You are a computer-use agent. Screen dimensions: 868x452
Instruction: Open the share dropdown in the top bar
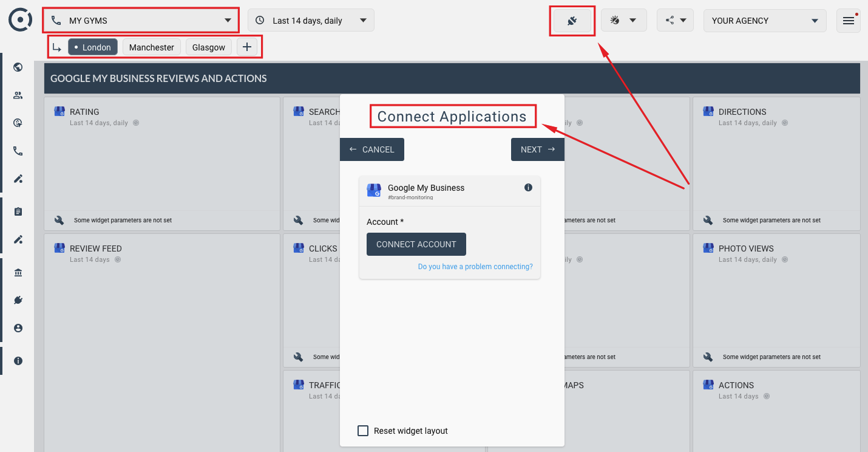(x=675, y=21)
